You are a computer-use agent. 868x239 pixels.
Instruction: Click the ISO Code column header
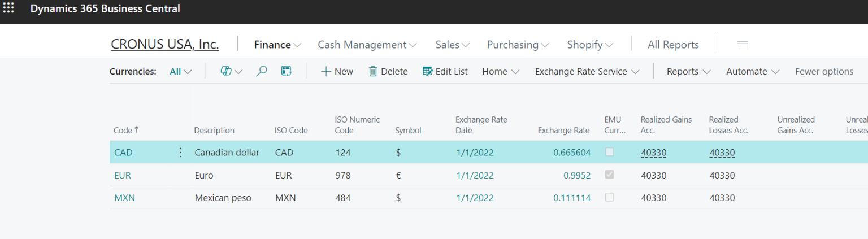(x=291, y=130)
